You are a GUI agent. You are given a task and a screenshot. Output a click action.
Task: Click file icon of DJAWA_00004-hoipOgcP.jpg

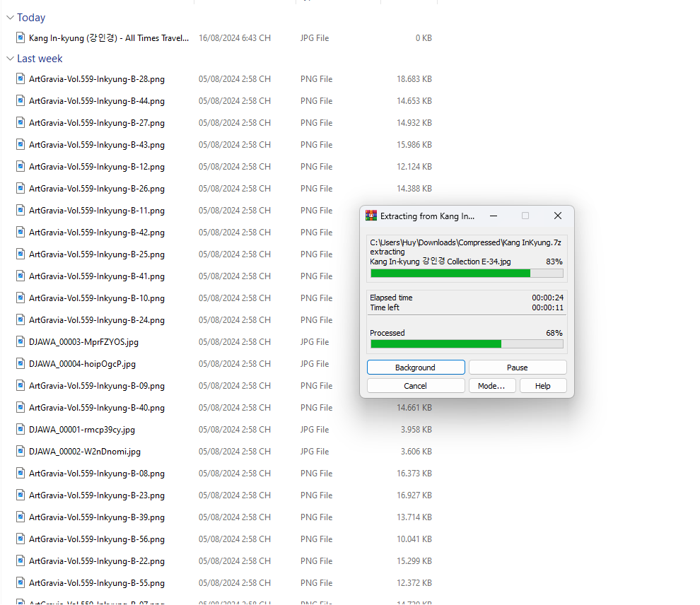[x=21, y=364]
